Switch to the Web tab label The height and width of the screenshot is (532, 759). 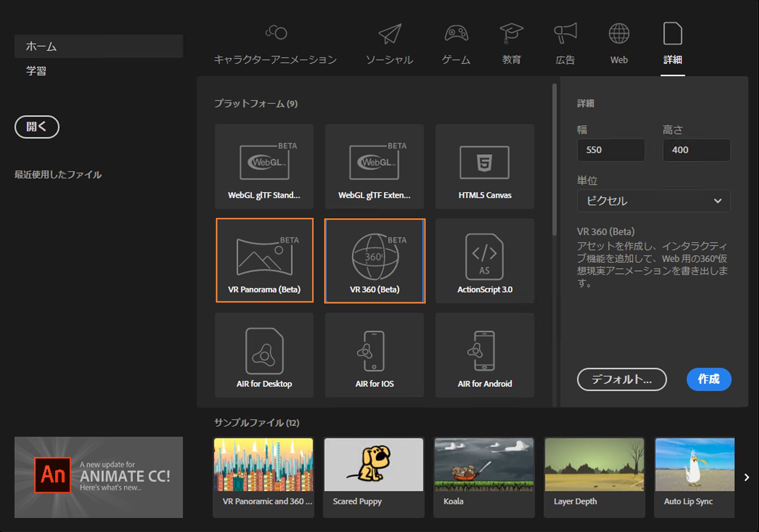(619, 60)
